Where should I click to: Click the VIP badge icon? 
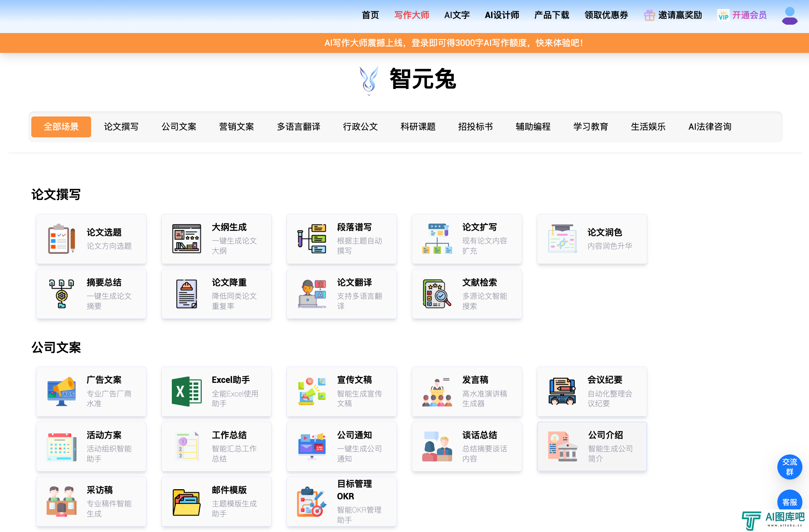723,15
